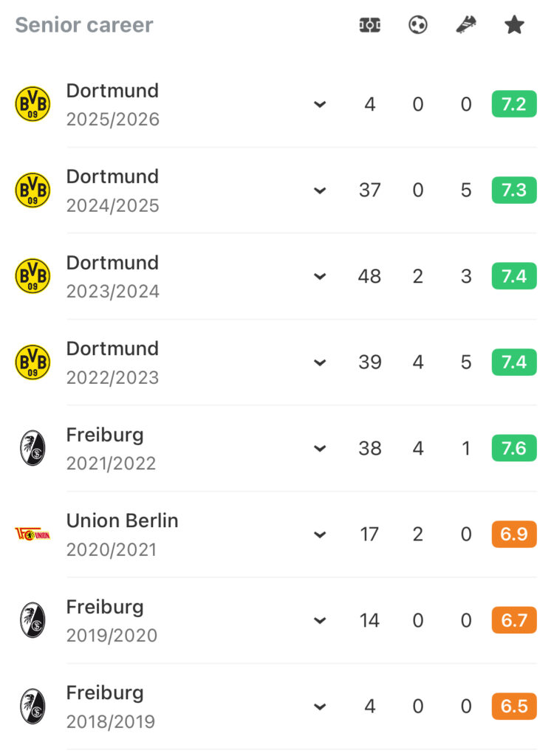This screenshot has height=756, width=554.
Task: Click the Union Berlin club logo
Action: 33,534
